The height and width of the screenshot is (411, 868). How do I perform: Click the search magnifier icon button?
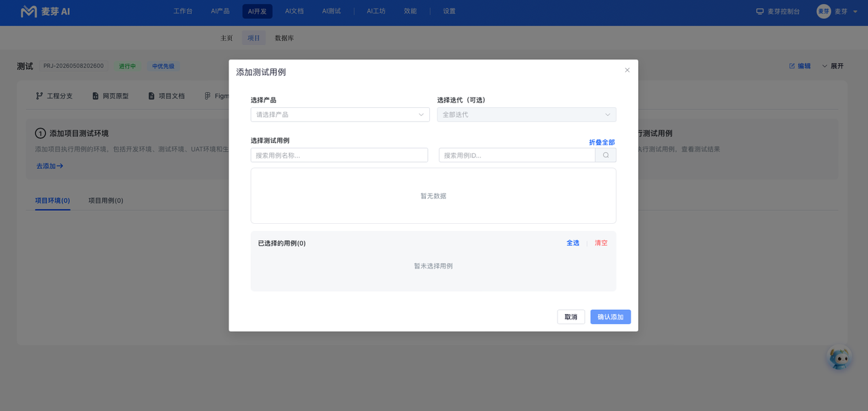(x=606, y=155)
